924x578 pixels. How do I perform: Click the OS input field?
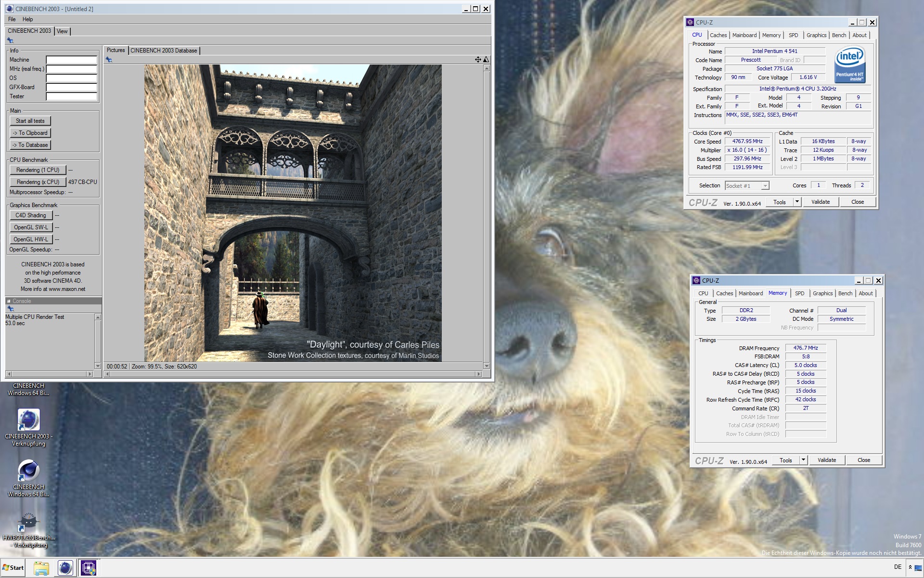pyautogui.click(x=71, y=78)
